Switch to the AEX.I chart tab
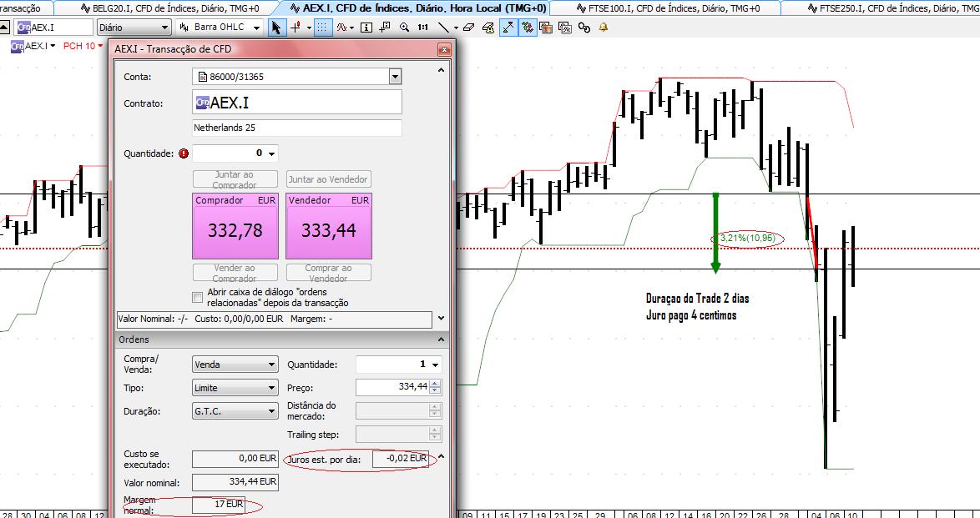 click(419, 8)
